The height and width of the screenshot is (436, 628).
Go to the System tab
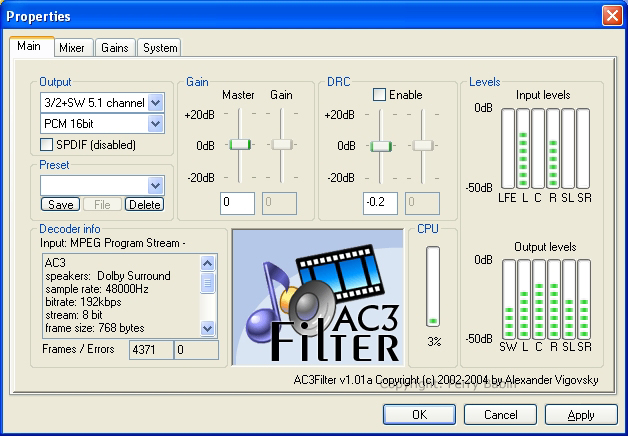[x=158, y=48]
